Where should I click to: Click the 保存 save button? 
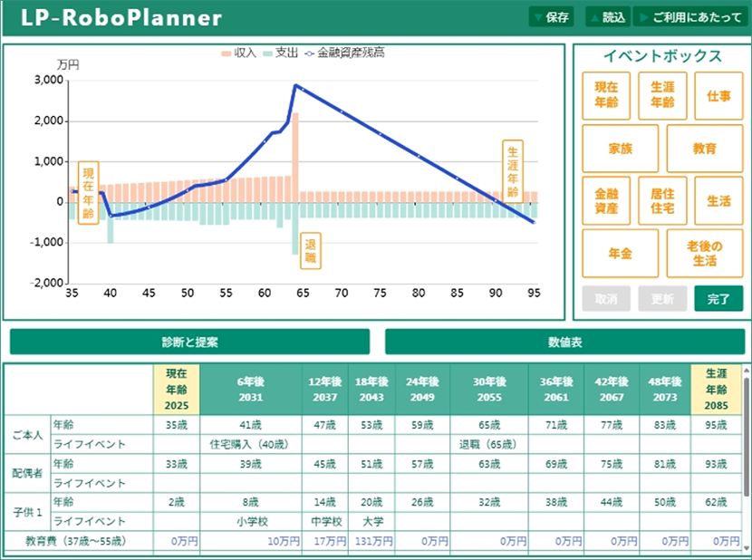pos(552,17)
